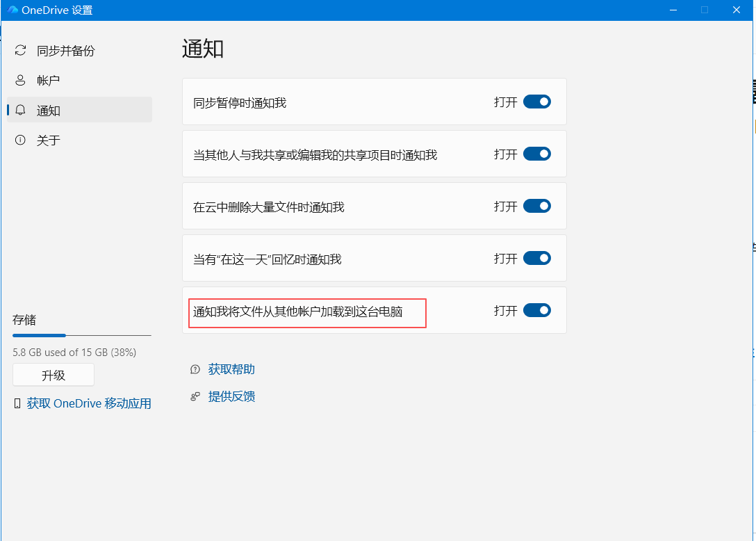Click the 存储 heading in sidebar
This screenshot has height=541, width=756.
24,320
